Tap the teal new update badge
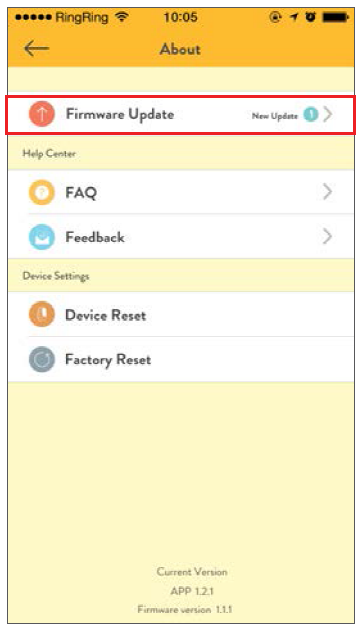The image size is (364, 634). click(x=311, y=115)
